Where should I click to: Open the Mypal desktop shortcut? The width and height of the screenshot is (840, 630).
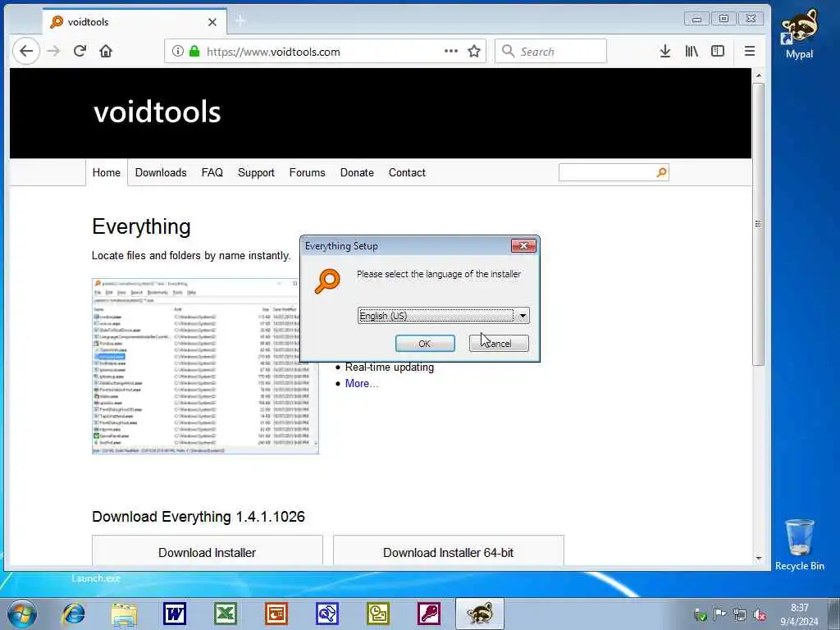[x=799, y=33]
